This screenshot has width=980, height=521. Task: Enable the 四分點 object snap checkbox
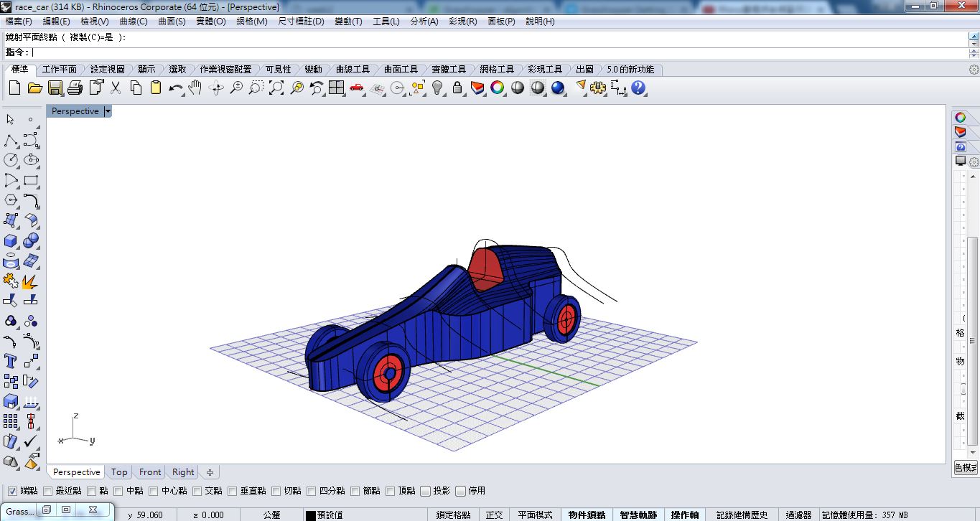click(x=312, y=491)
